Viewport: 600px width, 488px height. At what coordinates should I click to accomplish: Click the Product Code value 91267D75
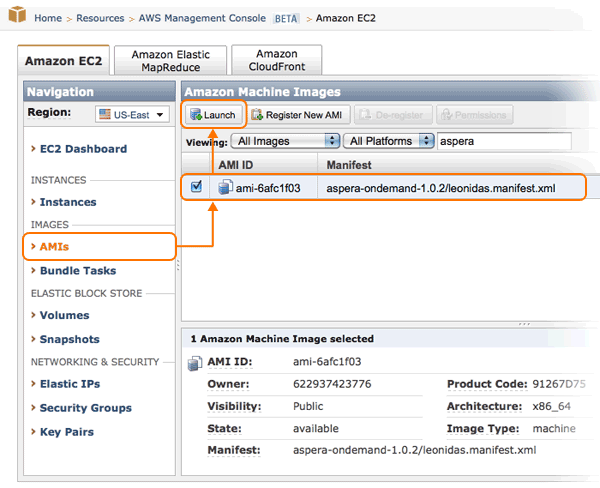tap(559, 384)
